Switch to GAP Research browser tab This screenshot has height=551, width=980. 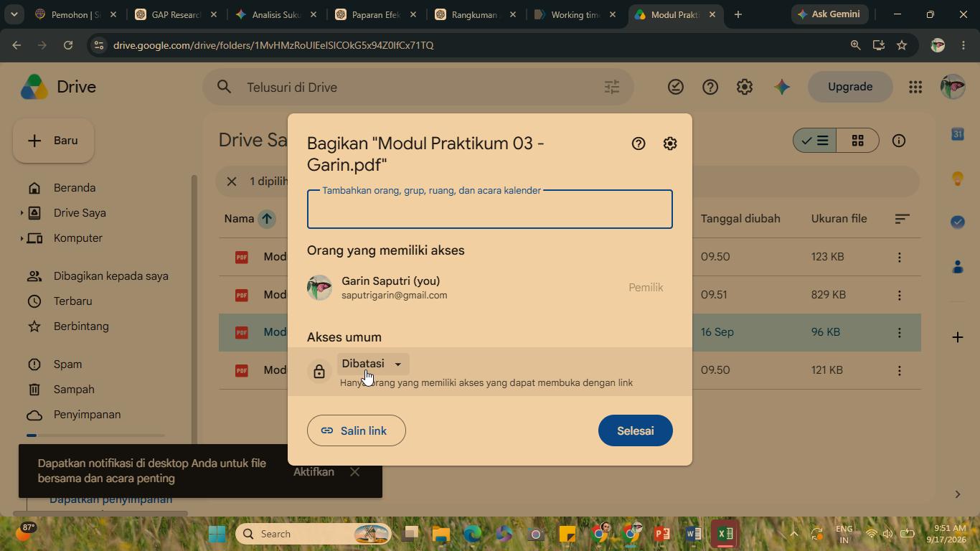[x=174, y=14]
